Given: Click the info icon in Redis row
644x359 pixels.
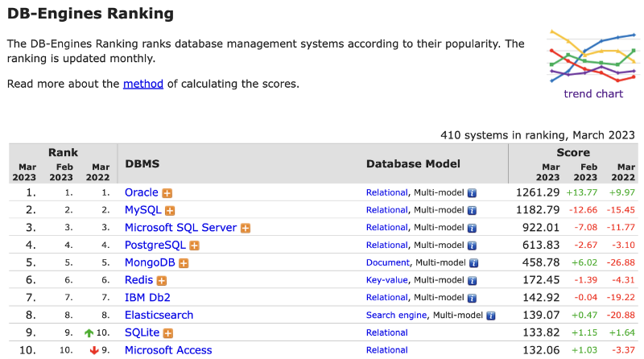Looking at the screenshot, I should [472, 281].
